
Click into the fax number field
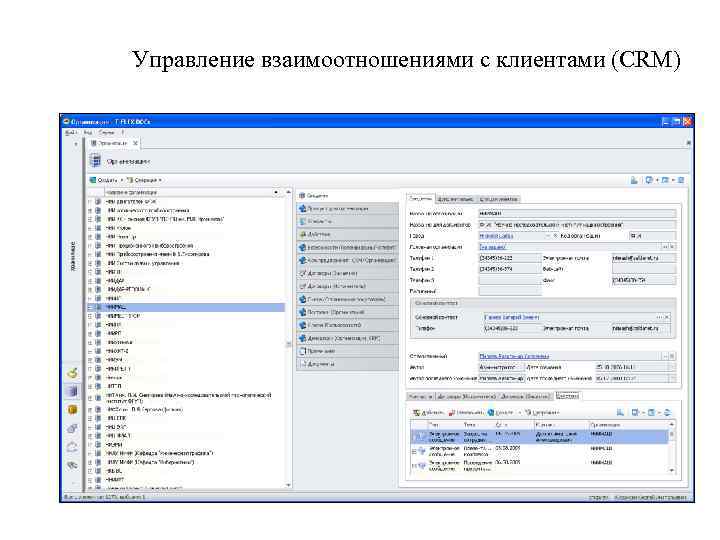click(643, 280)
